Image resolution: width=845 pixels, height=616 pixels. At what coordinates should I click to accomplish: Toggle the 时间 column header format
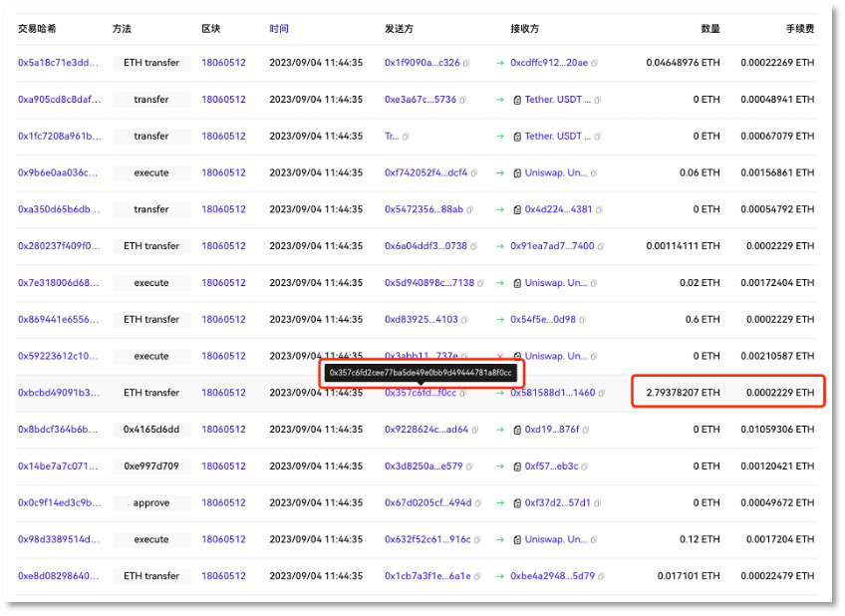(x=279, y=29)
